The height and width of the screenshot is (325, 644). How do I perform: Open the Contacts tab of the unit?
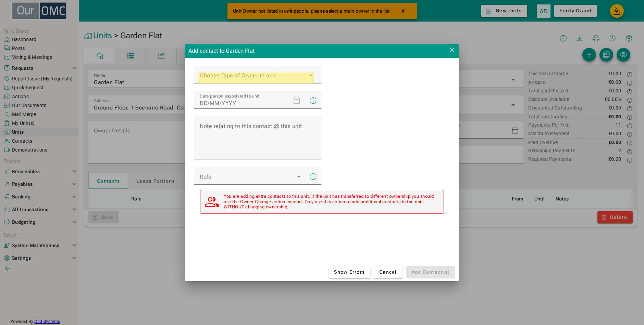point(108,181)
